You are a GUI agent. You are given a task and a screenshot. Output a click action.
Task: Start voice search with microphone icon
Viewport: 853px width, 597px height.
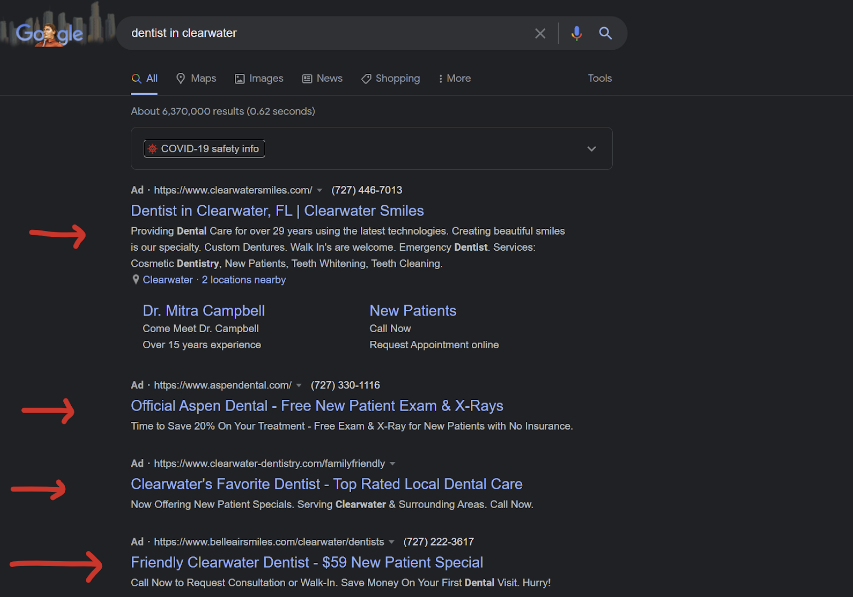tap(577, 33)
